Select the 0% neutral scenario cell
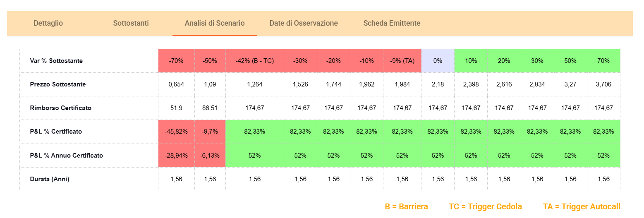This screenshot has width=644, height=218. coord(438,61)
